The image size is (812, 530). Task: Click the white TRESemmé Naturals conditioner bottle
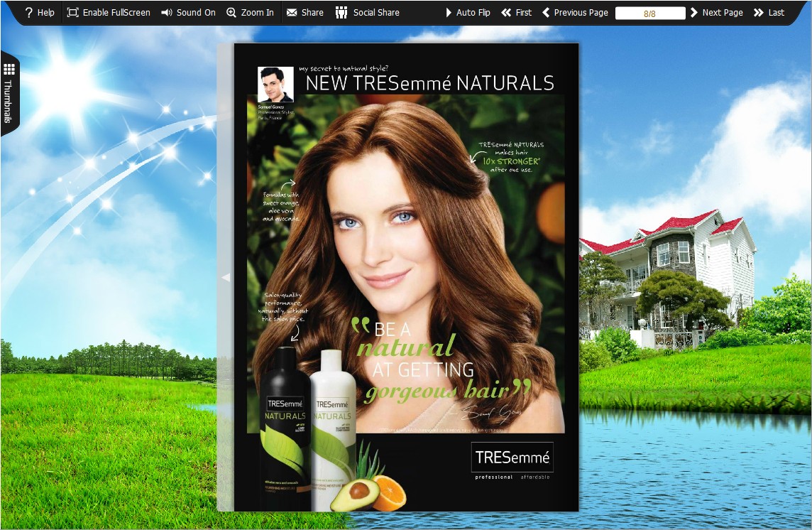pos(334,431)
